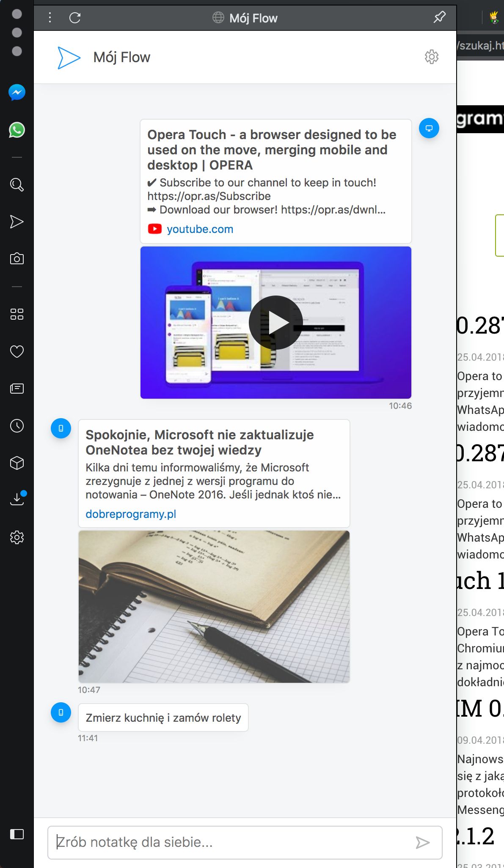Open My Flow from the sidebar arrow icon
Viewport: 504px width, 868px height.
(17, 222)
